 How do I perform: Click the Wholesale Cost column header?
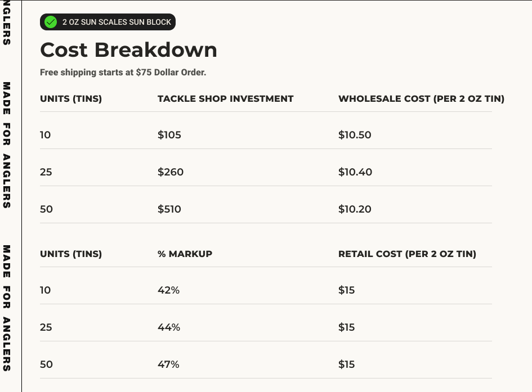tap(421, 99)
